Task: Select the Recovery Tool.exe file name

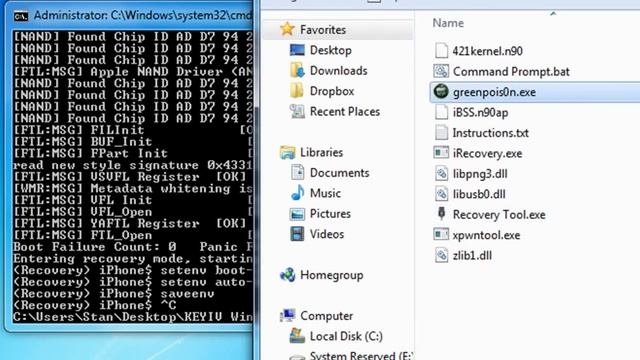Action: tap(499, 214)
